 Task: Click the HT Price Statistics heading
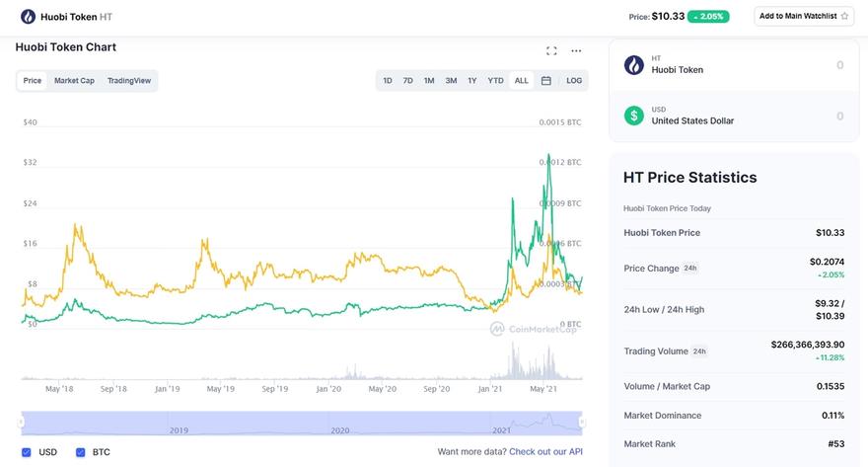(x=689, y=178)
